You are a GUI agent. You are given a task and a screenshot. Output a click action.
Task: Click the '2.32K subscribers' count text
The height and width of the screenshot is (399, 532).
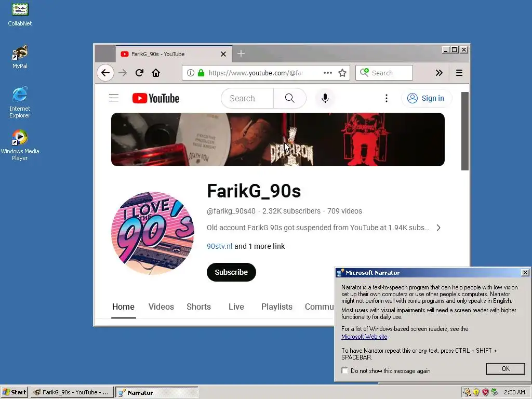pyautogui.click(x=291, y=211)
